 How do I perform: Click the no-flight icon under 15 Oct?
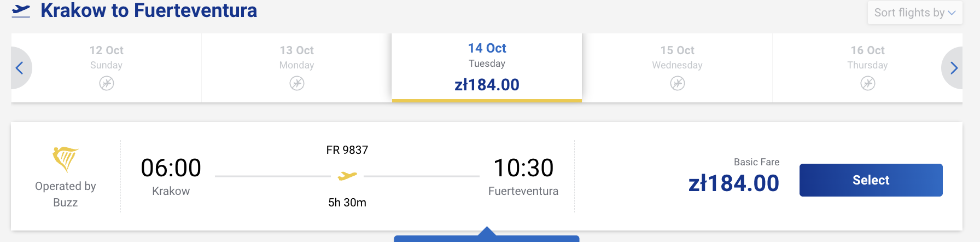click(x=678, y=83)
